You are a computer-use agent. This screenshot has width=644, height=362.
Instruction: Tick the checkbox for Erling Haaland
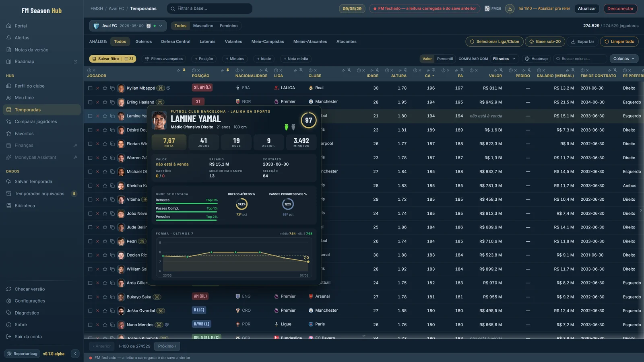tap(90, 102)
